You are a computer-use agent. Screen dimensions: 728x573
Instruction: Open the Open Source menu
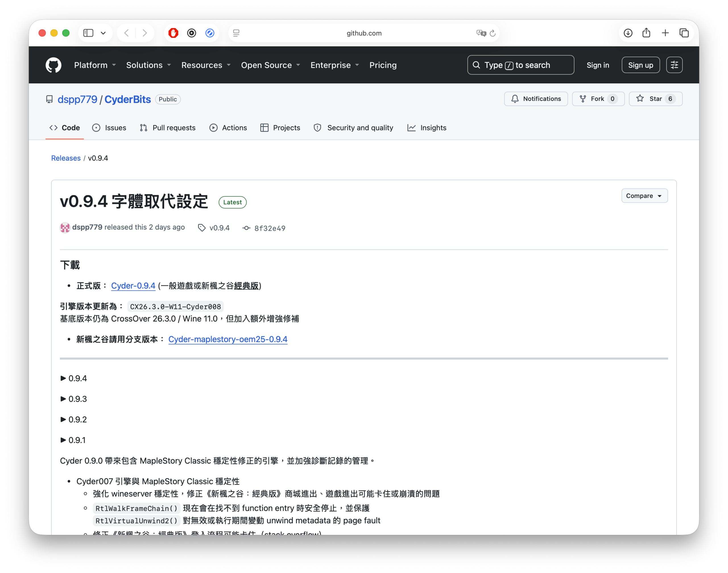270,65
